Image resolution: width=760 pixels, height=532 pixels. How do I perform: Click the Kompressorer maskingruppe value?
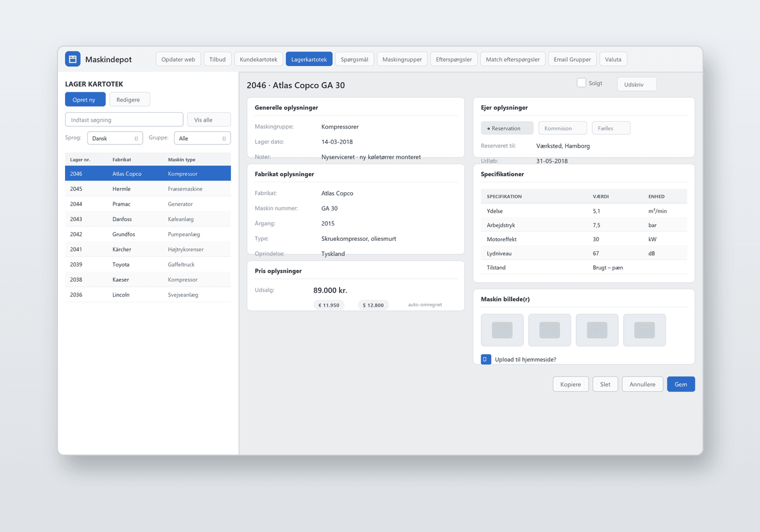point(340,127)
